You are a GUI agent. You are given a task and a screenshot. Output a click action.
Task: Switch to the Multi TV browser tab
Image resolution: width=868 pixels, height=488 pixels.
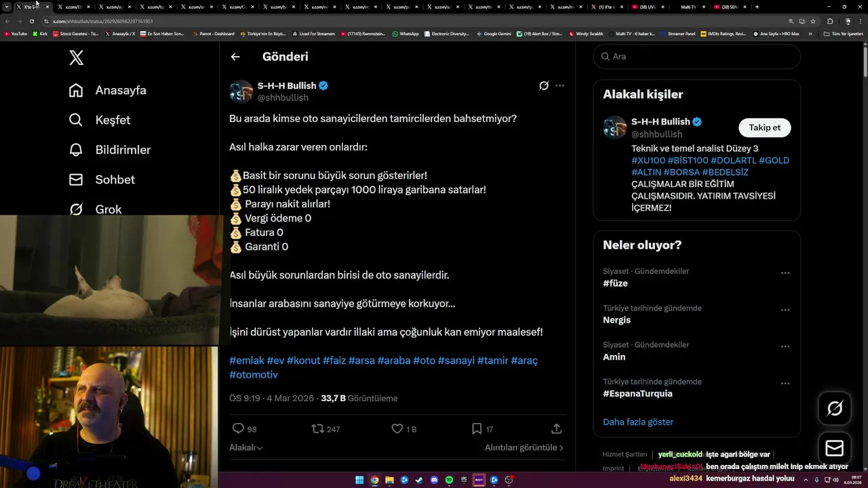[688, 7]
